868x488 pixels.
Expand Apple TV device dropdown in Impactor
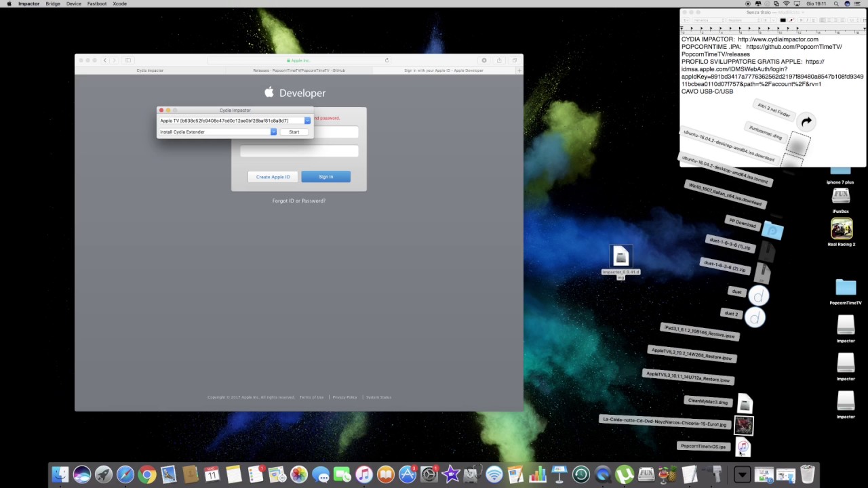click(307, 121)
